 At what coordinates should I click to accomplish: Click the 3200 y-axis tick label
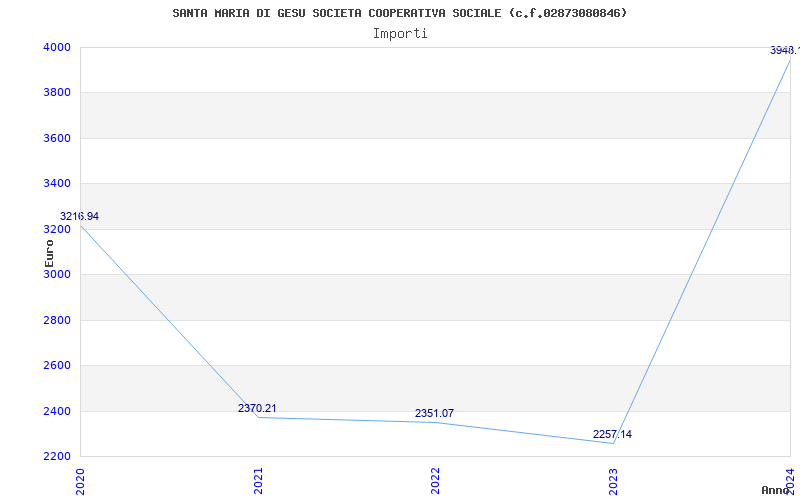coord(57,229)
